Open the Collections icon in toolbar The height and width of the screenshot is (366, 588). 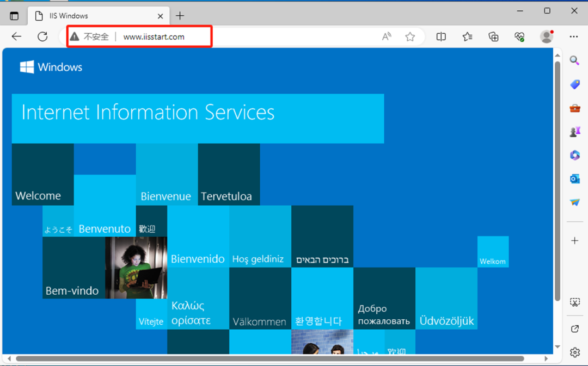(493, 36)
